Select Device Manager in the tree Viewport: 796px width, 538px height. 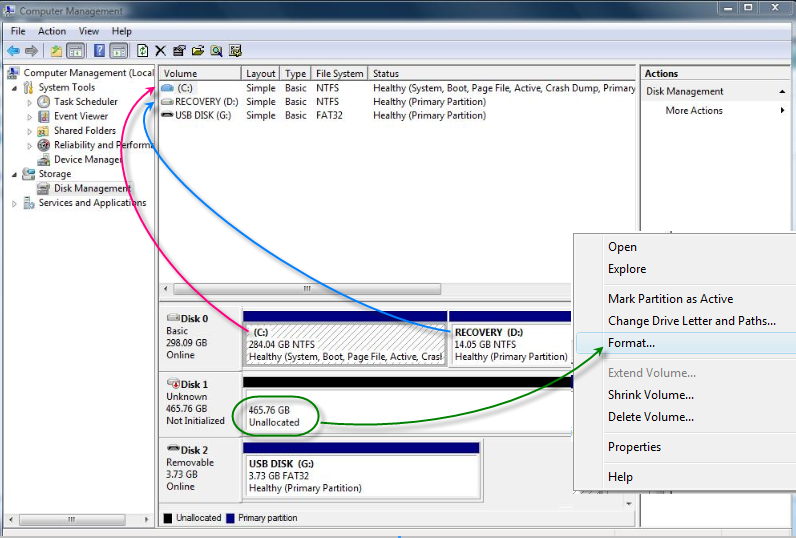[x=87, y=160]
